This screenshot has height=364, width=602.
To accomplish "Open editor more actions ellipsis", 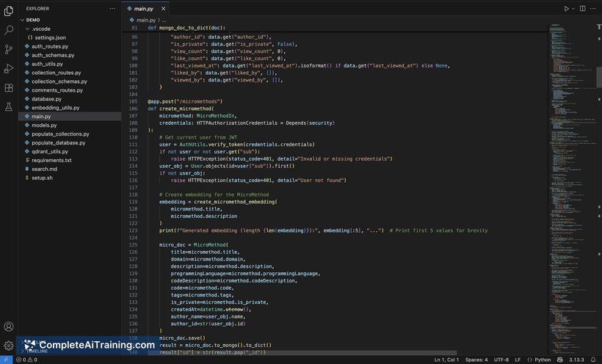I will click(592, 9).
